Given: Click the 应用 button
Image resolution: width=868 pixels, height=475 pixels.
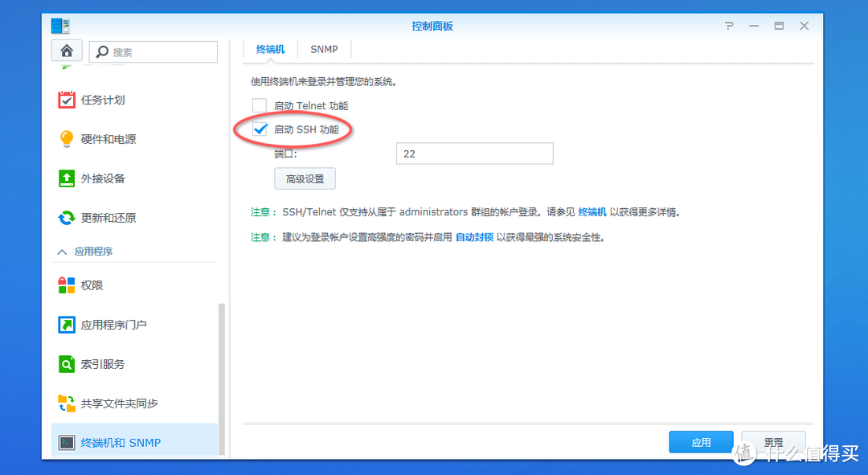Looking at the screenshot, I should point(701,442).
